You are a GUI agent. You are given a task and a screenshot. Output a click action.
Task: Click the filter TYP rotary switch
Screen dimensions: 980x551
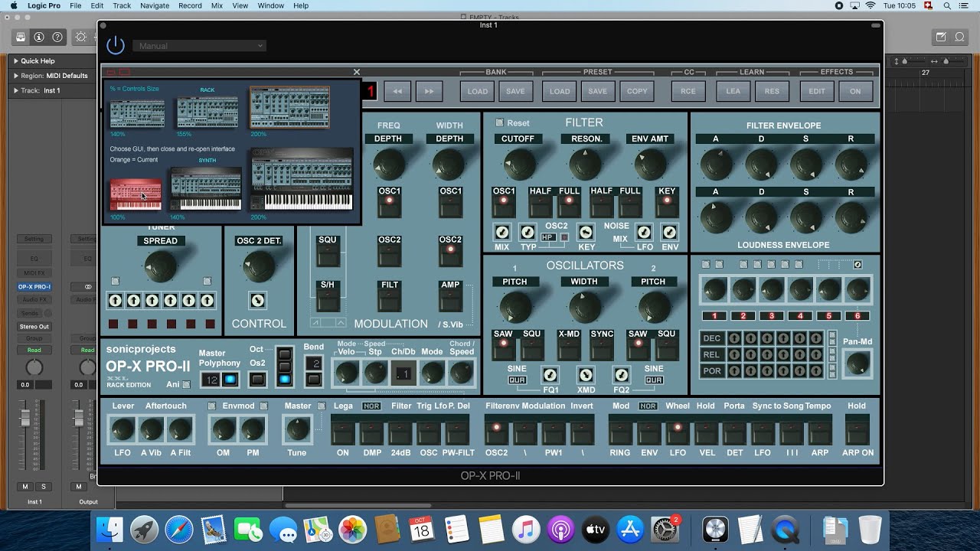528,232
